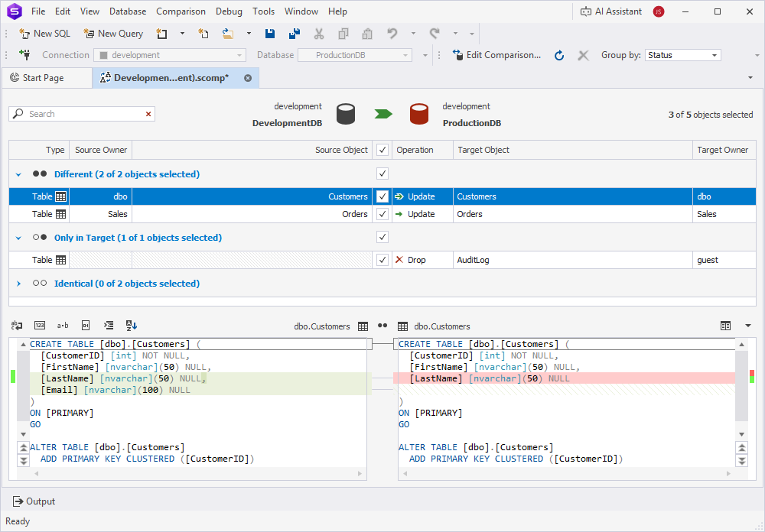
Task: Click the Save All icon
Action: tap(294, 34)
